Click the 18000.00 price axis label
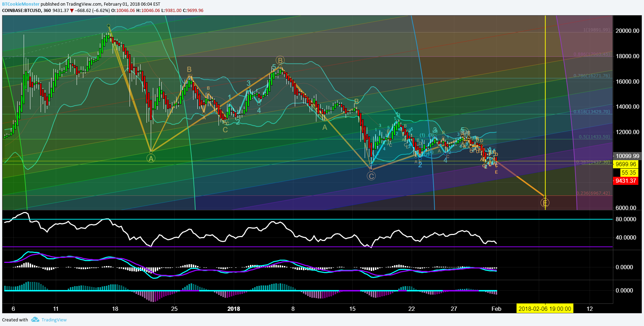 coord(627,56)
